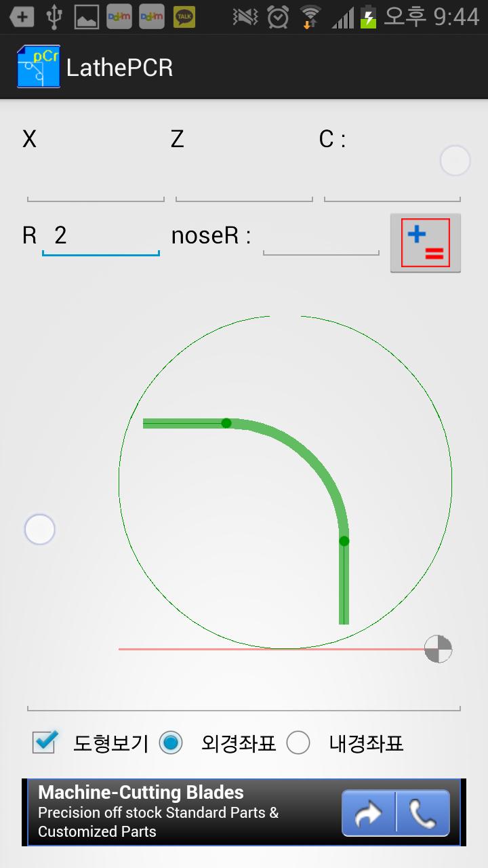Tap the C value input field
The image size is (488, 868).
pos(392,184)
